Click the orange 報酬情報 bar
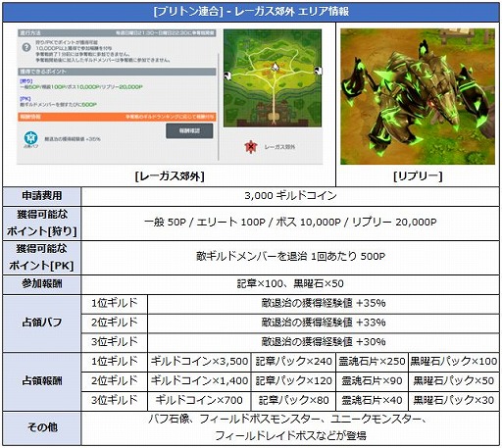Screen dimensions: 502x448 point(117,117)
